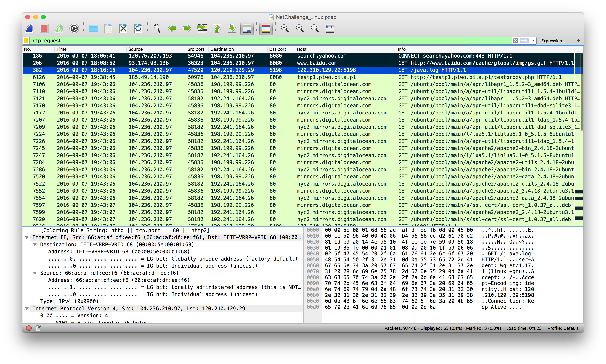Click hex bytes row at offset 0040
The height and width of the screenshot is (364, 606).
[399, 254]
